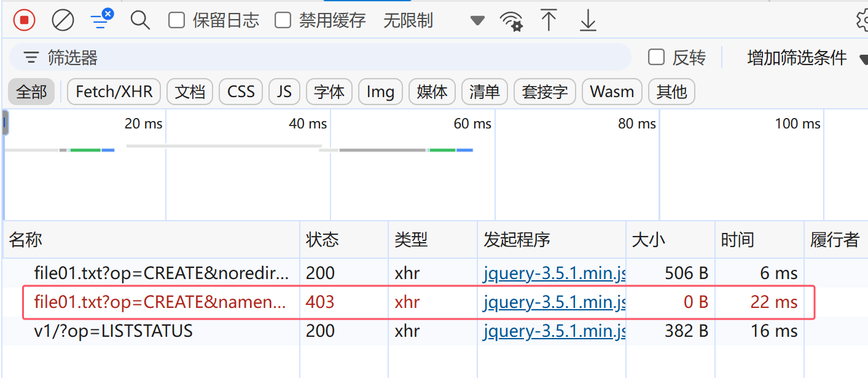
Task: Filter by Fetch/XHR requests
Action: pyautogui.click(x=114, y=92)
